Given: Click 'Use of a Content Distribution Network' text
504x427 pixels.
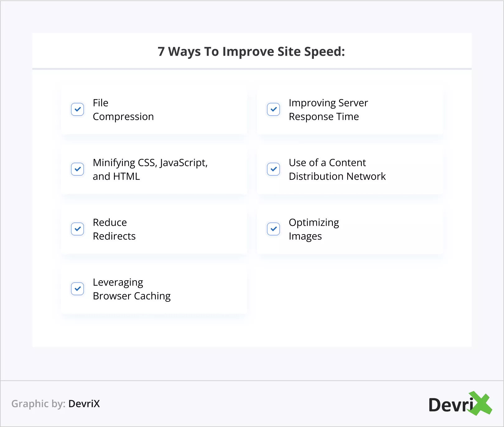Looking at the screenshot, I should tap(337, 169).
